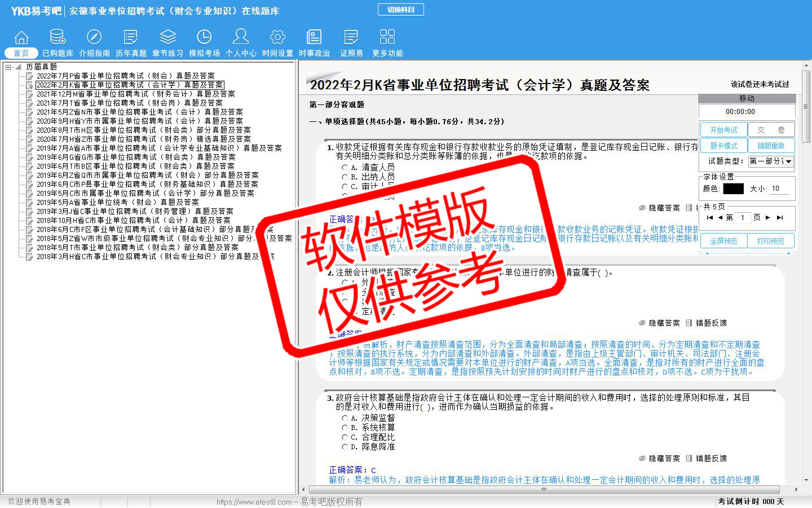Open 历年真题 past papers icon
Screen dimensions: 812x508
coord(131,38)
